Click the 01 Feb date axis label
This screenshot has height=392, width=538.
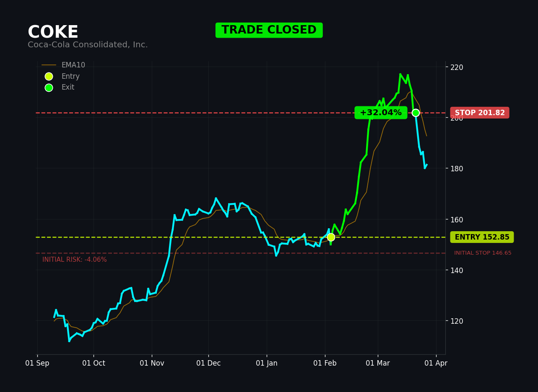tap(325, 363)
